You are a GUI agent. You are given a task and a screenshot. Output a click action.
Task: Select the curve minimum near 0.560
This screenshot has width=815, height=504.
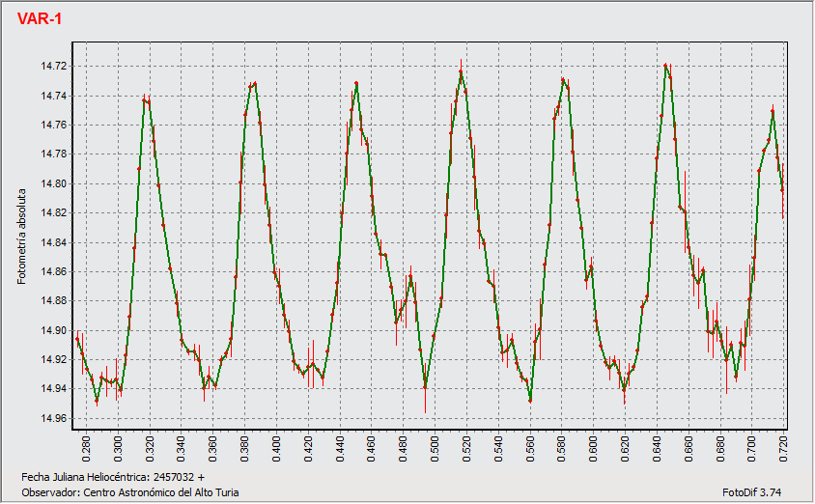pyautogui.click(x=530, y=401)
